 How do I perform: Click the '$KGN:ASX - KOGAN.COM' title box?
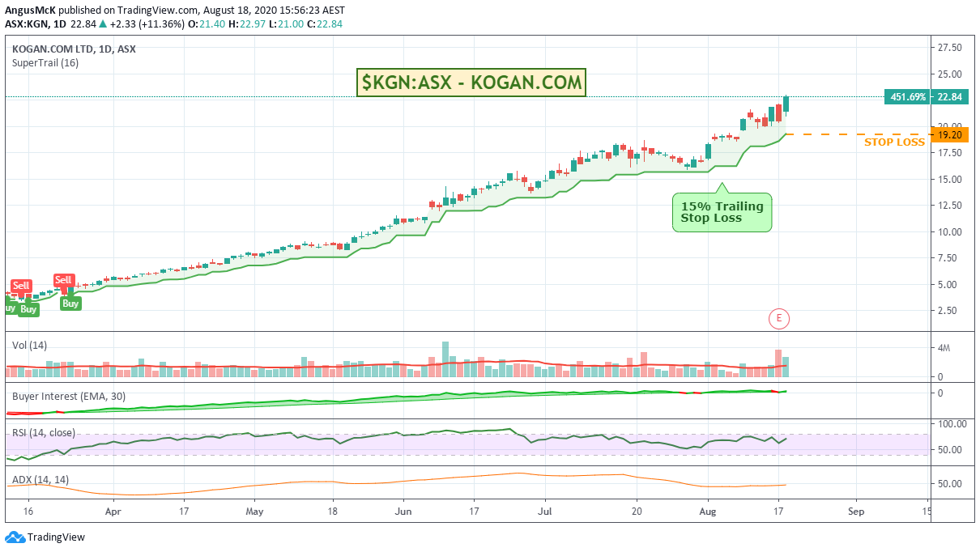(x=471, y=83)
